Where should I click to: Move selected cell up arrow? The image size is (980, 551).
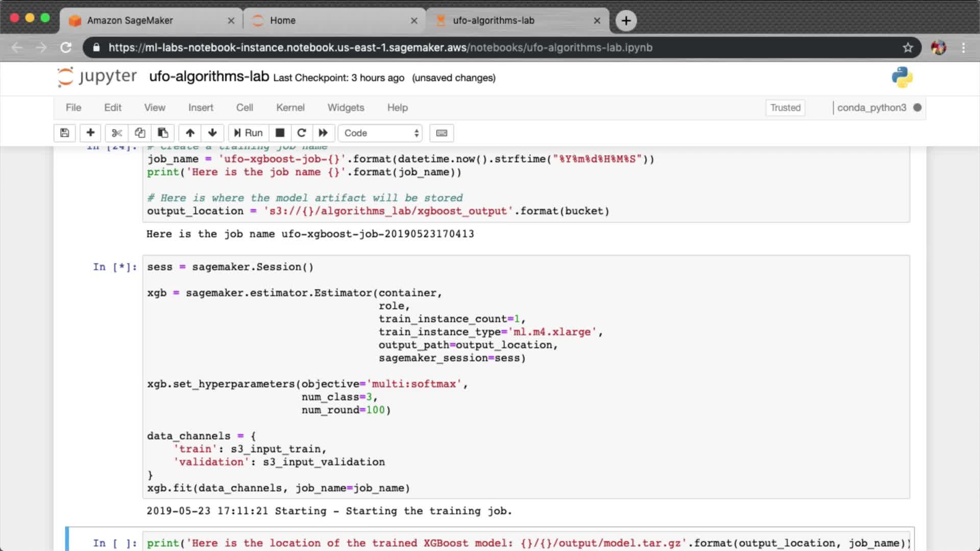coord(190,133)
